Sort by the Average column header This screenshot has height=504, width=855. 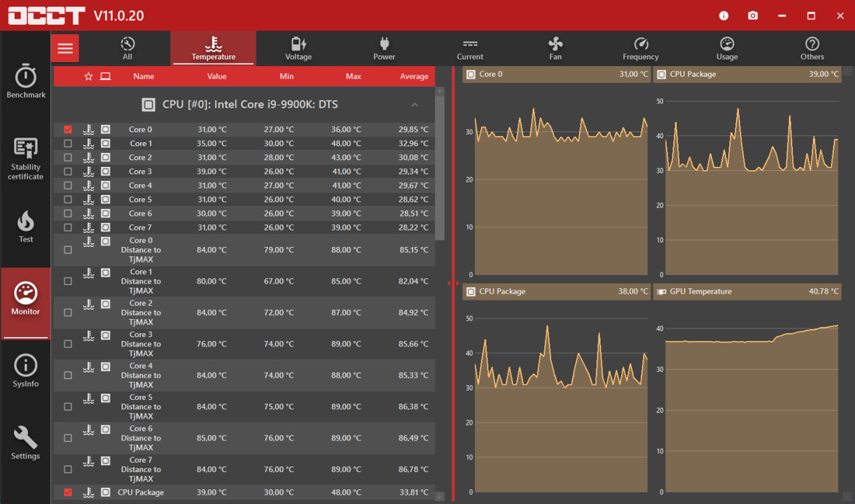coord(414,76)
